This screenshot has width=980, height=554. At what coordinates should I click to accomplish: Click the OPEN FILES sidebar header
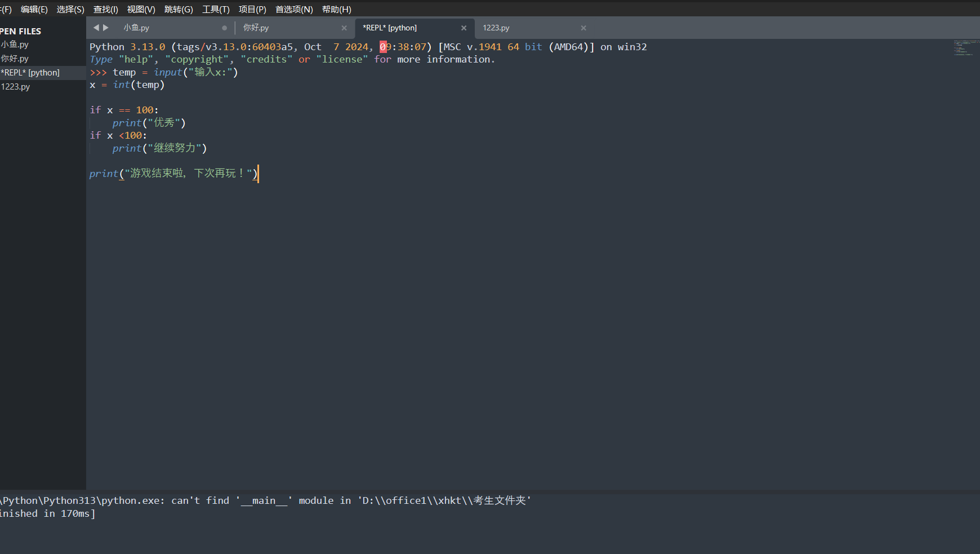pos(20,32)
